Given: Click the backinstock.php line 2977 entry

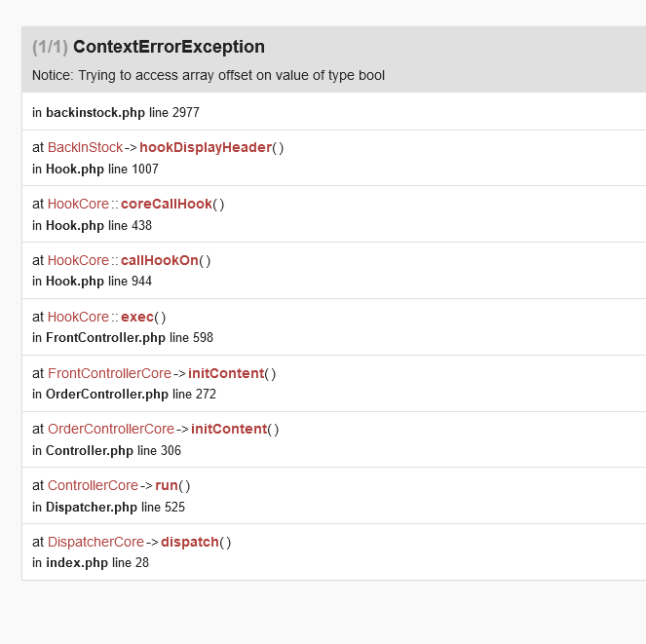Looking at the screenshot, I should (x=116, y=112).
